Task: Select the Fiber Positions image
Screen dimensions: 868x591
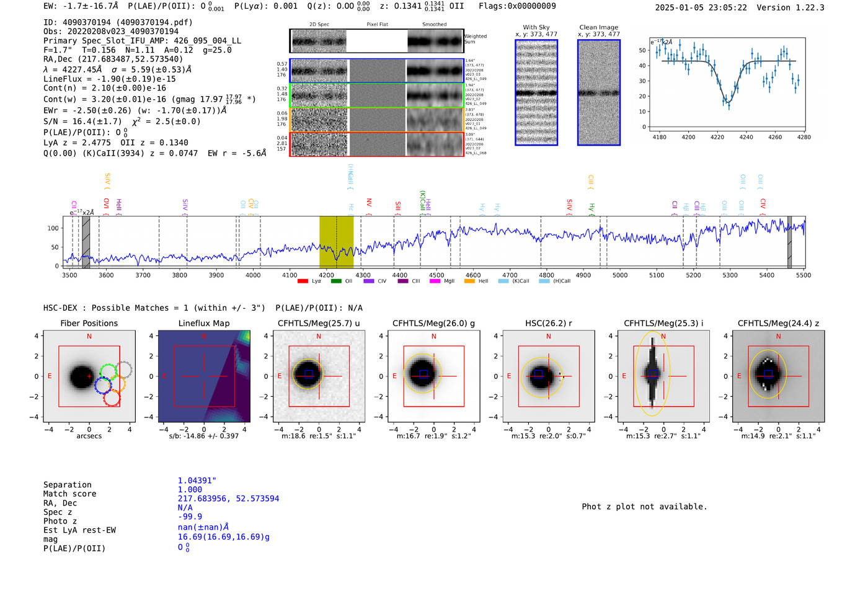Action: coord(89,376)
